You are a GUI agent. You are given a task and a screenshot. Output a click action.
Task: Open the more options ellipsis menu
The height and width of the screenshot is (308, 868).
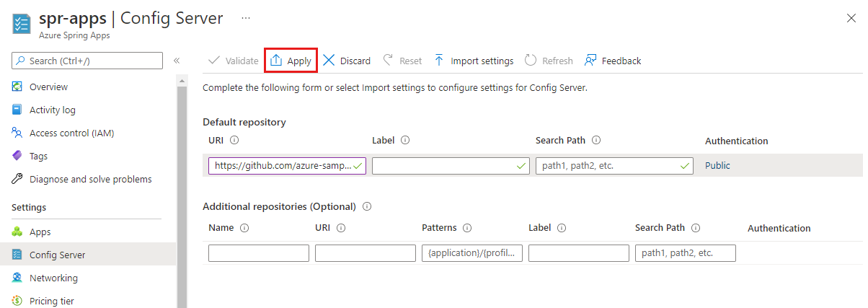pyautogui.click(x=246, y=17)
